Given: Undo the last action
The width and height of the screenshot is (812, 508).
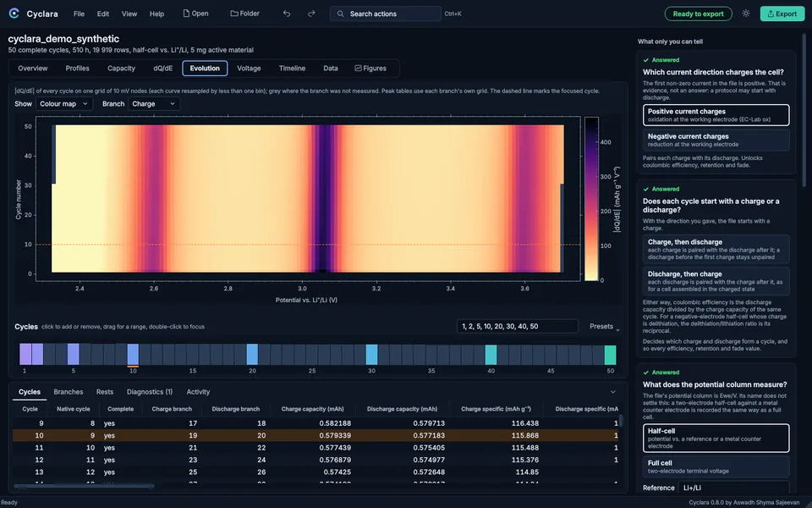Looking at the screenshot, I should 287,14.
